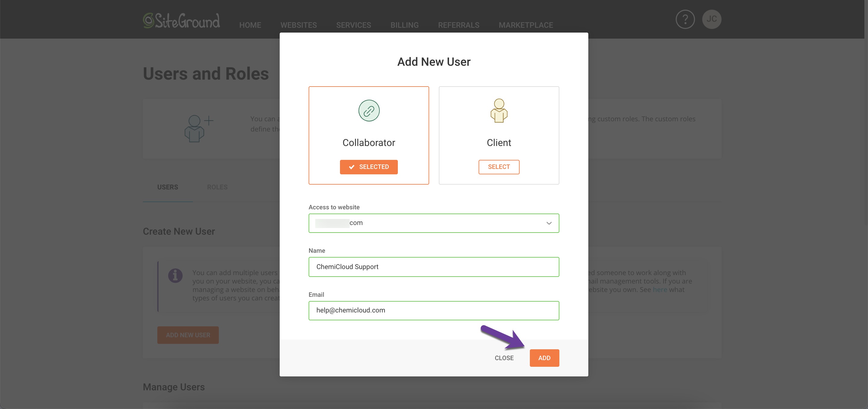
Task: Open the Websites menu
Action: (298, 25)
